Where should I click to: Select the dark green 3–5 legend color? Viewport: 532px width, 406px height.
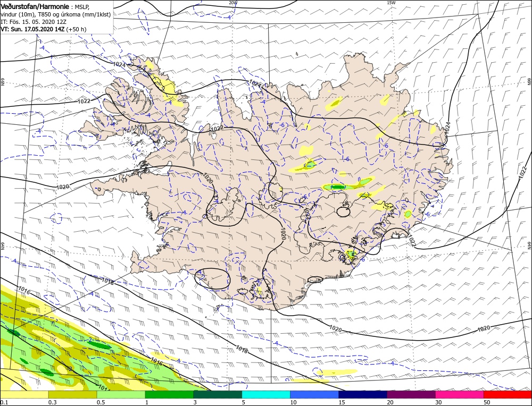(x=218, y=394)
